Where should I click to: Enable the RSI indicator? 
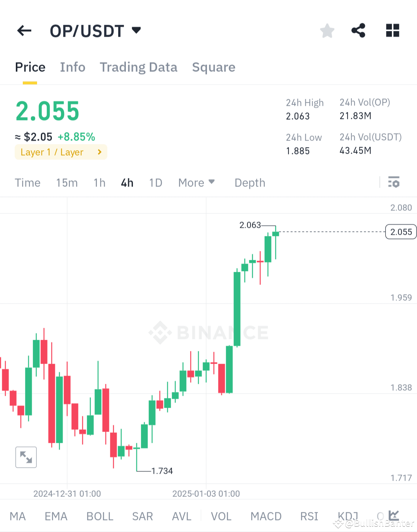click(309, 516)
